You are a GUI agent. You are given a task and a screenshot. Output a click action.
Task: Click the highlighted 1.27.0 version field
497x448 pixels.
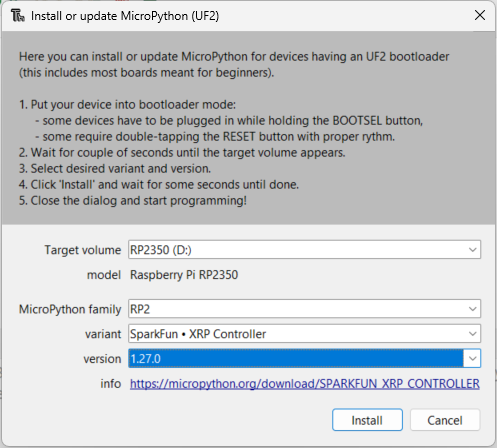pos(304,359)
